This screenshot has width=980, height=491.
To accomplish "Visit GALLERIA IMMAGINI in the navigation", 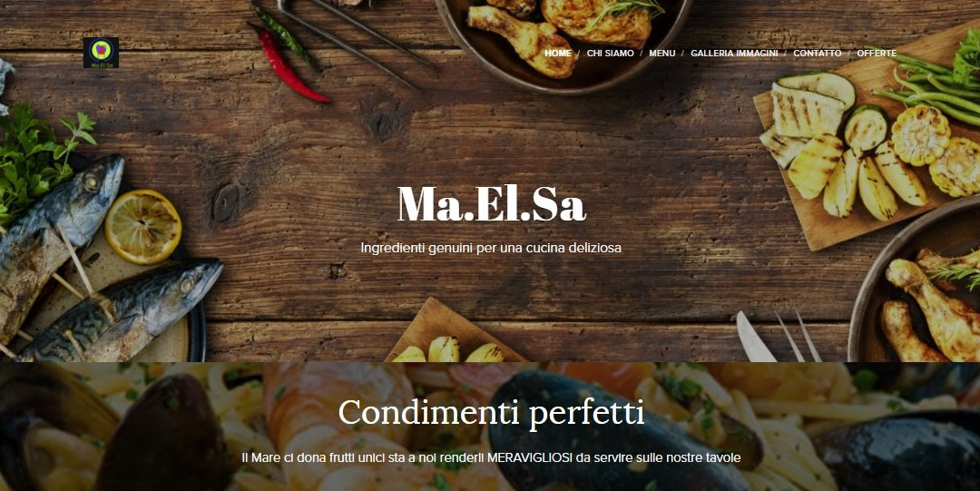I will pyautogui.click(x=734, y=54).
